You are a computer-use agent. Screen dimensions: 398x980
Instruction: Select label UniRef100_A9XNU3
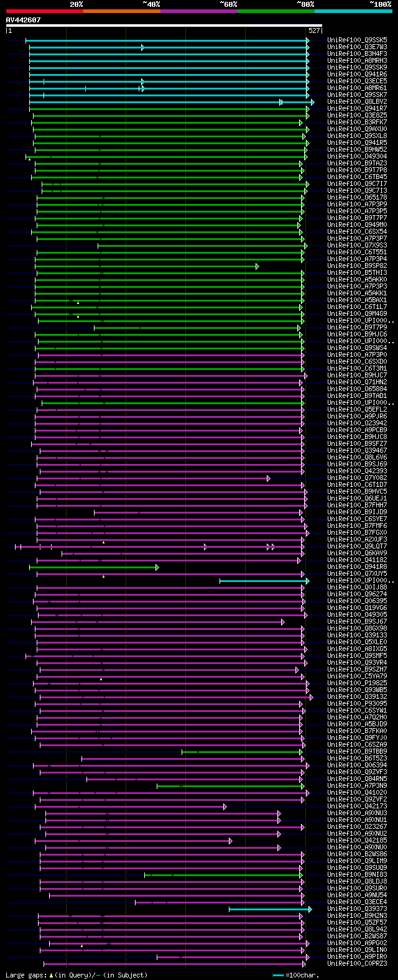point(358,813)
